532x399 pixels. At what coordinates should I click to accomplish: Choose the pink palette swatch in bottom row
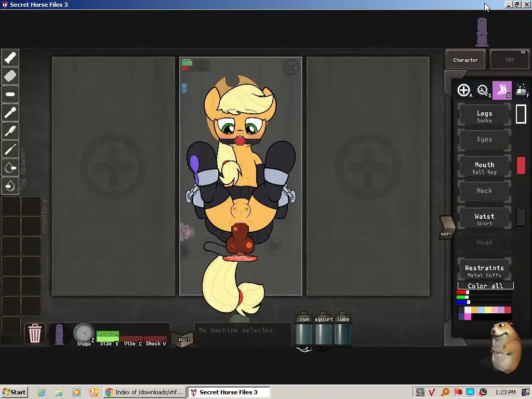tap(468, 316)
